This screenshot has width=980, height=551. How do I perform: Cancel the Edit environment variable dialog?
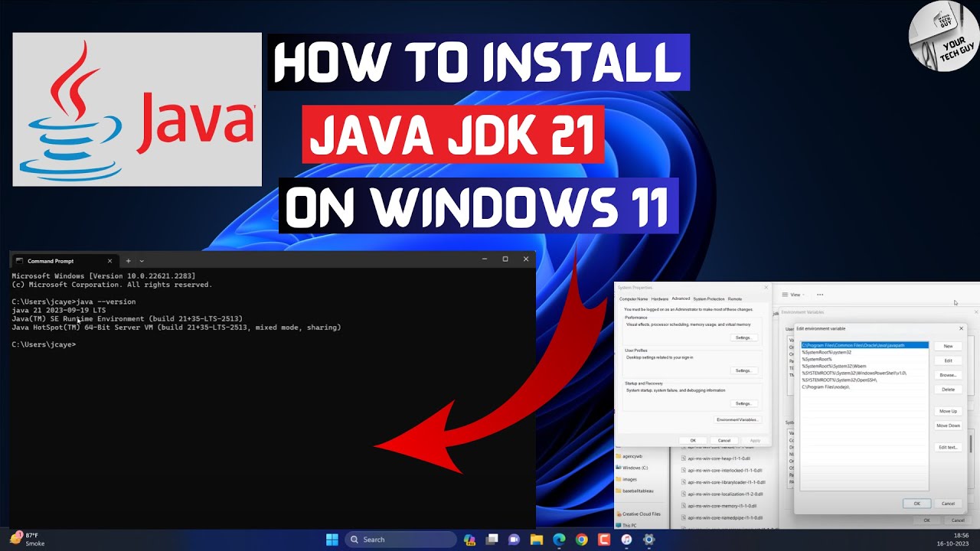pyautogui.click(x=948, y=504)
